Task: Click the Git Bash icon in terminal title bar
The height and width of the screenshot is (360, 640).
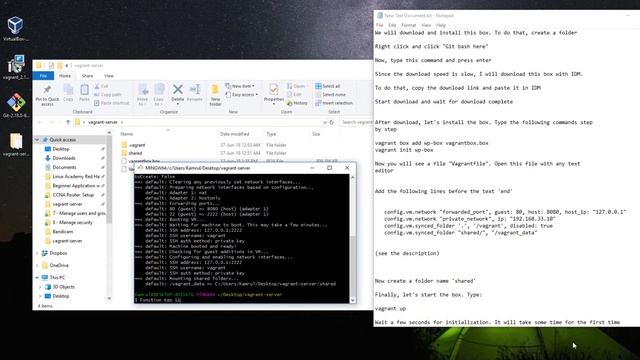Action: [140, 168]
